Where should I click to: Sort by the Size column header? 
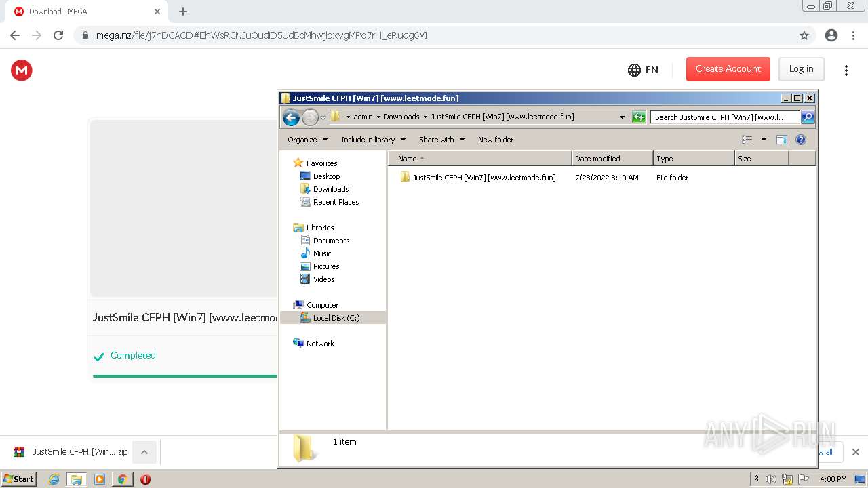click(x=762, y=159)
